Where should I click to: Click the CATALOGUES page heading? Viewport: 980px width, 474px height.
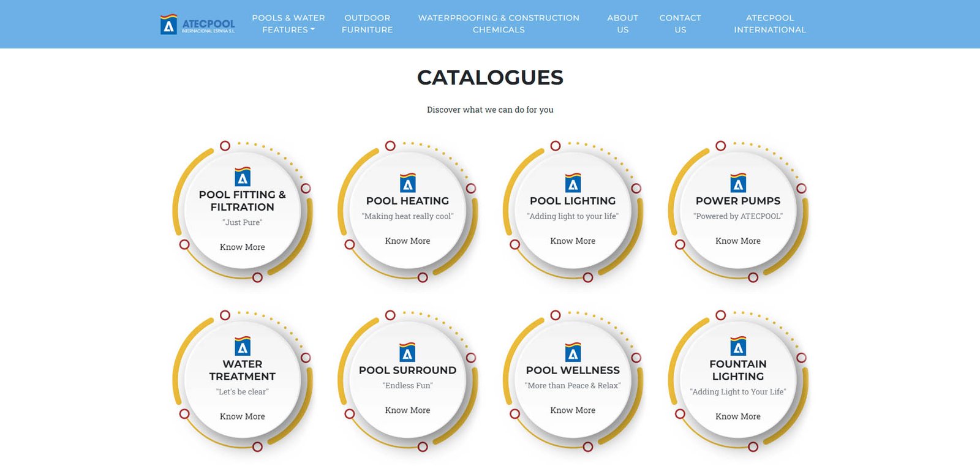click(x=490, y=78)
